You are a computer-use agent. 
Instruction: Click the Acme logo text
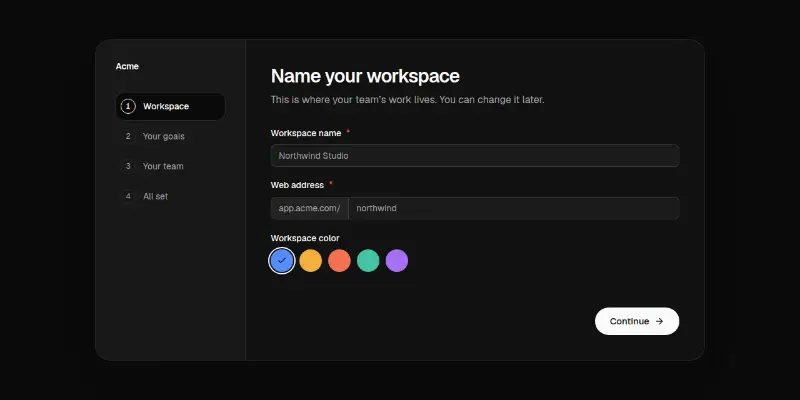(x=127, y=66)
